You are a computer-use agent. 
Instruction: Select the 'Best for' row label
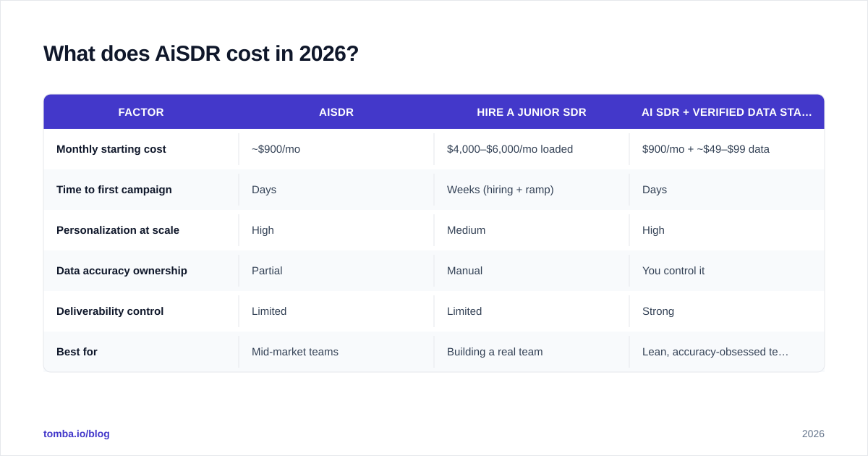pyautogui.click(x=77, y=352)
